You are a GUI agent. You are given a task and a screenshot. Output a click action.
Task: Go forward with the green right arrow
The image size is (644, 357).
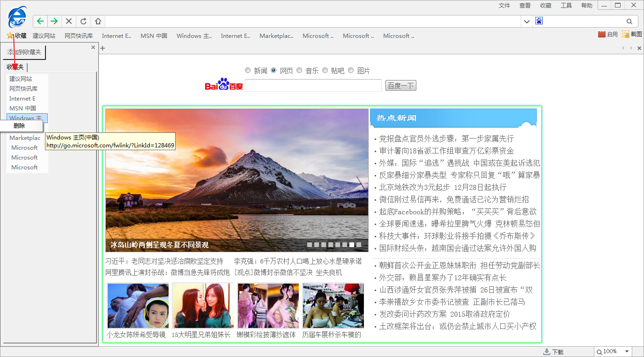54,21
